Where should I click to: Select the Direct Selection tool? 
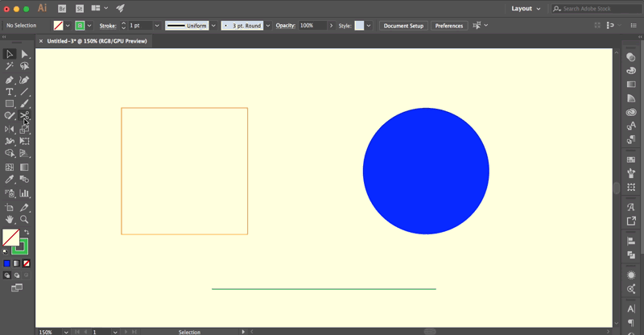[x=24, y=54]
